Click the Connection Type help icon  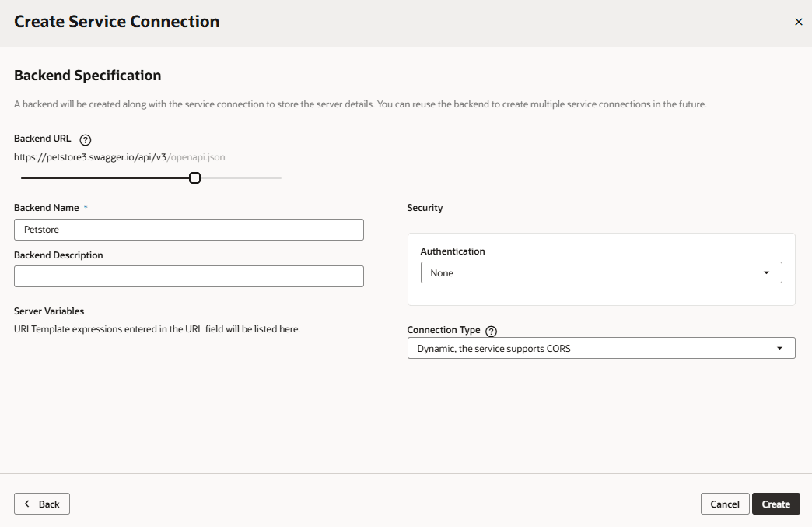[x=491, y=331]
